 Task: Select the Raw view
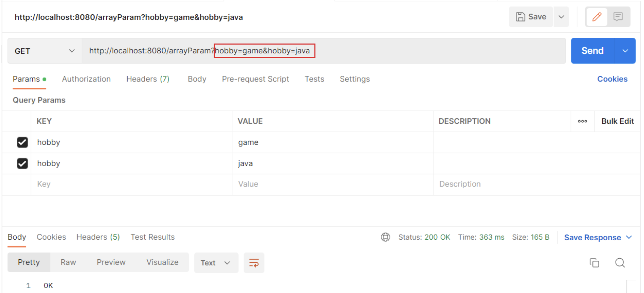[68, 262]
